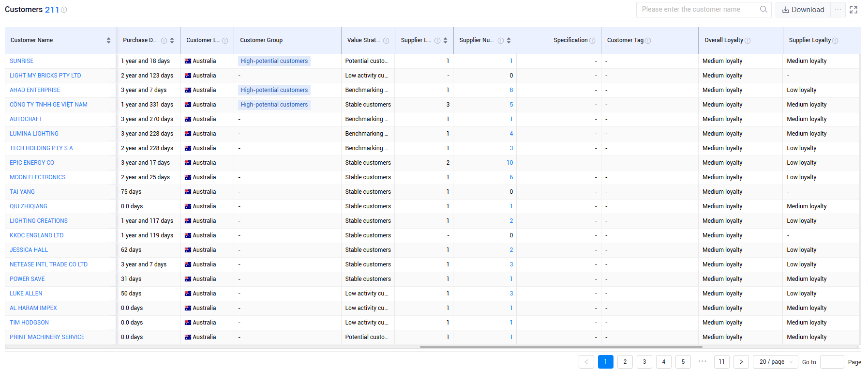Open the MOON ELECTRONICS link
Screen dimensions: 868x372
[38, 177]
